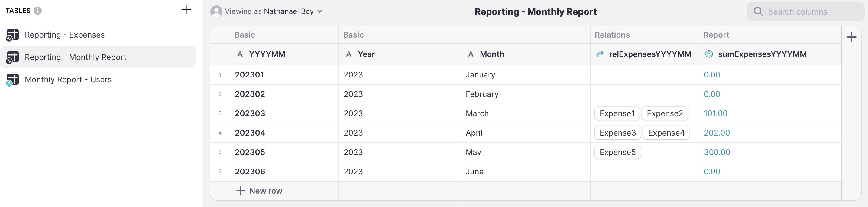This screenshot has height=207, width=868.
Task: Click the sumExpensesYYYYMM rollup icon
Action: click(709, 54)
